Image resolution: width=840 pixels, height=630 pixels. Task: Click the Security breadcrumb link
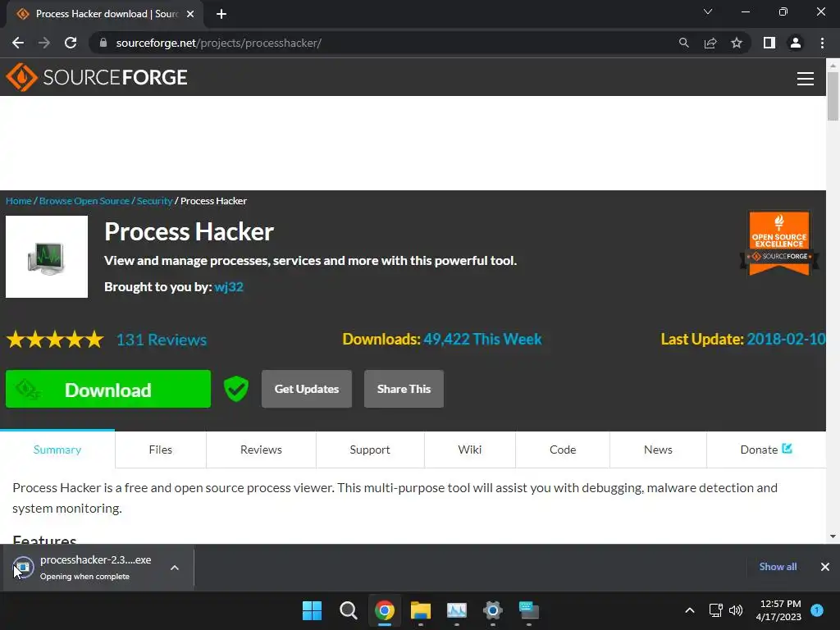pyautogui.click(x=154, y=201)
